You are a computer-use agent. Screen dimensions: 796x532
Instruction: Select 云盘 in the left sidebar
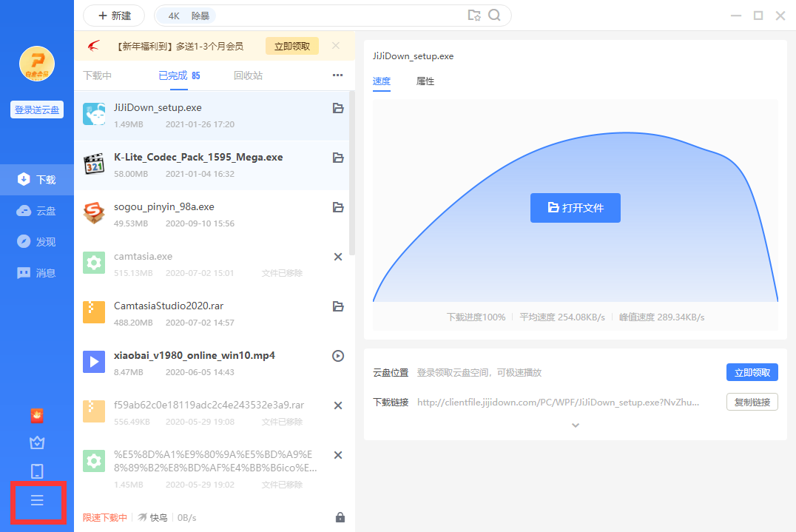[x=37, y=211]
